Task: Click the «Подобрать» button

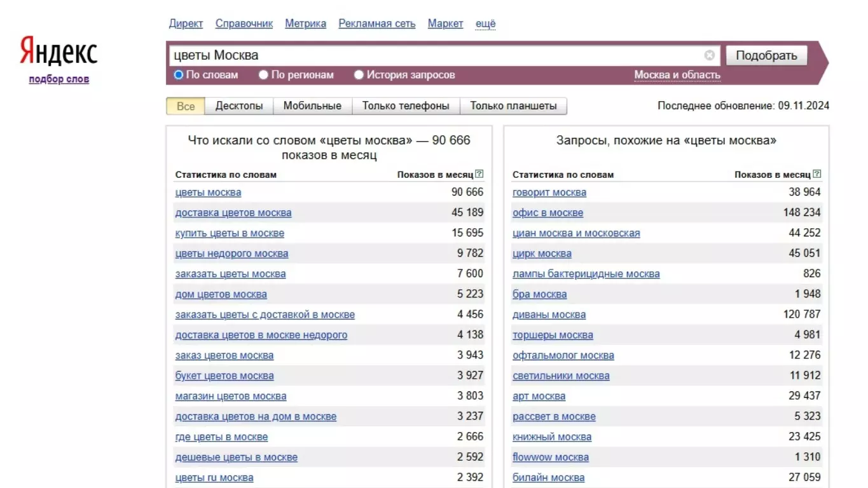Action: tap(766, 55)
